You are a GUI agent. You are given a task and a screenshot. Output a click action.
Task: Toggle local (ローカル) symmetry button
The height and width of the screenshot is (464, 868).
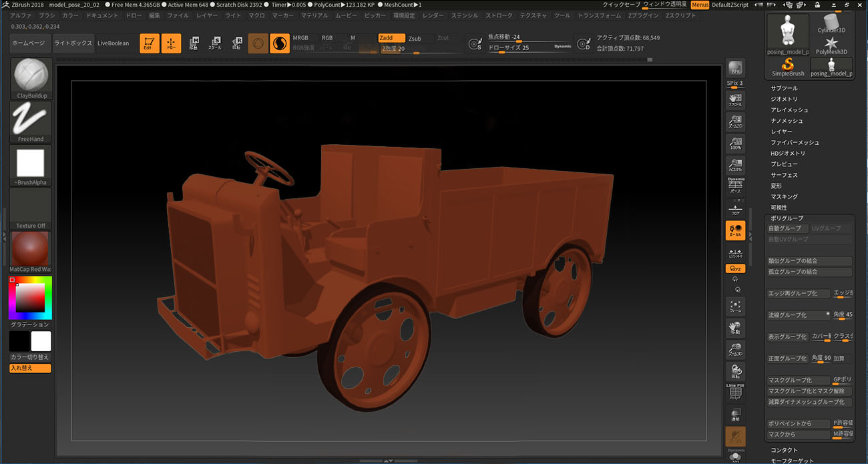735,231
